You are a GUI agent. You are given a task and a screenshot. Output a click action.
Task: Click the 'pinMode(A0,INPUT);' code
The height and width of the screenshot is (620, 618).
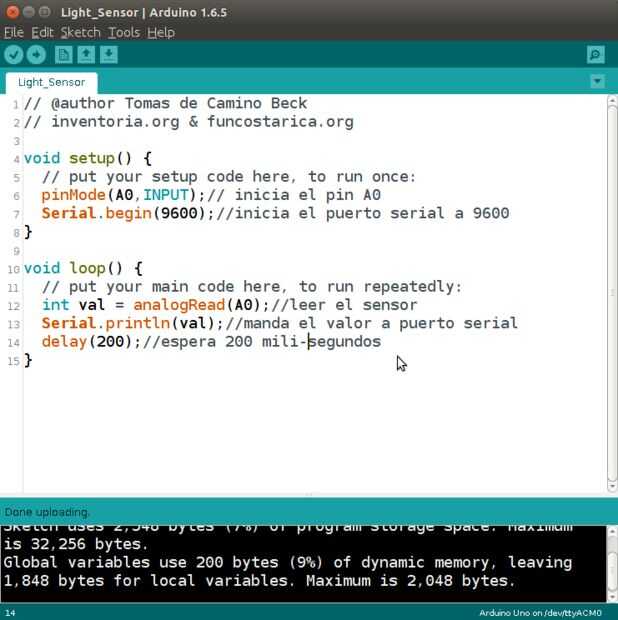pyautogui.click(x=123, y=195)
